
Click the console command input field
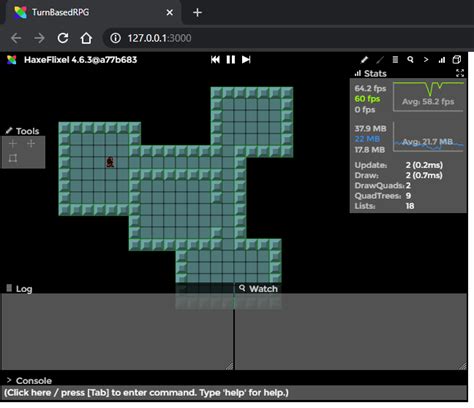234,393
